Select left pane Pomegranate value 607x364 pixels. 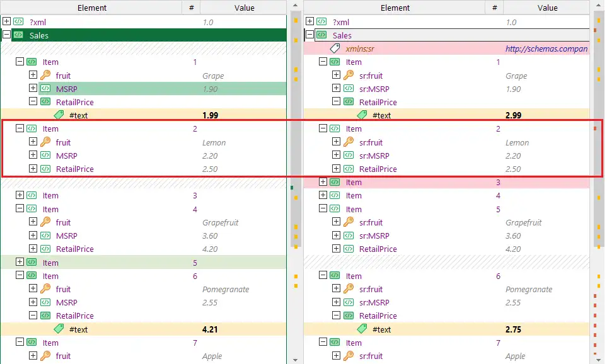pyautogui.click(x=226, y=289)
